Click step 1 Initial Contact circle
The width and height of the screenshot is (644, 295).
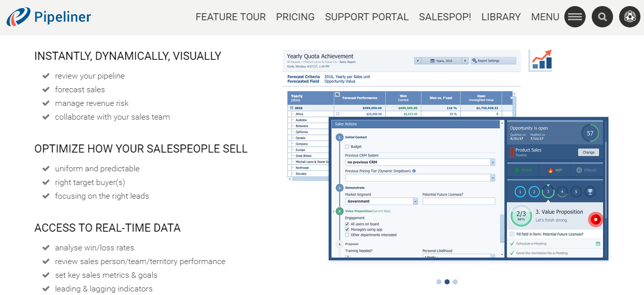(340, 137)
